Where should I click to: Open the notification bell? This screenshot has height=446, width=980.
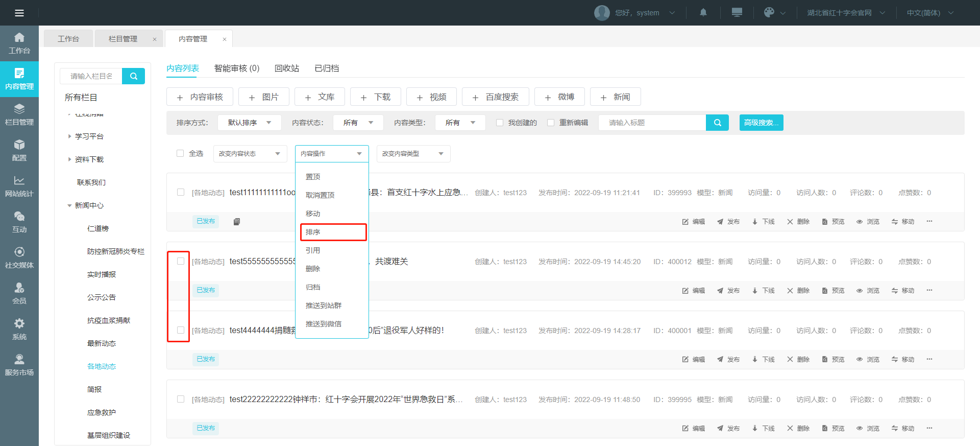tap(703, 13)
